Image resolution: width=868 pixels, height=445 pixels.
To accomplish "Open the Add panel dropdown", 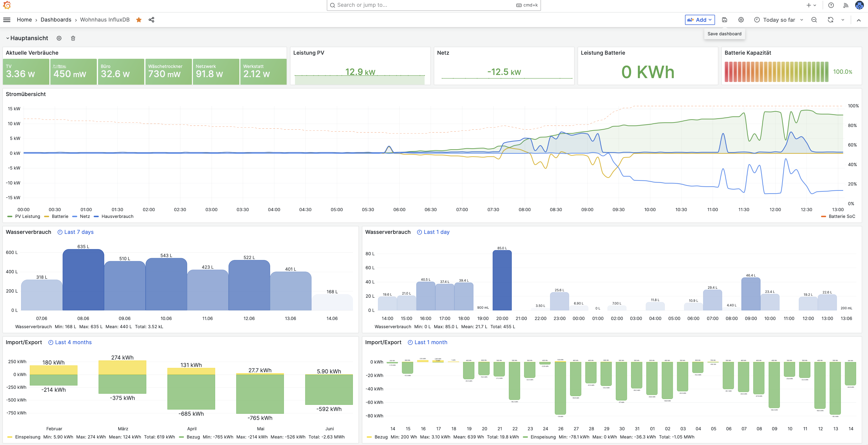I will pyautogui.click(x=700, y=20).
